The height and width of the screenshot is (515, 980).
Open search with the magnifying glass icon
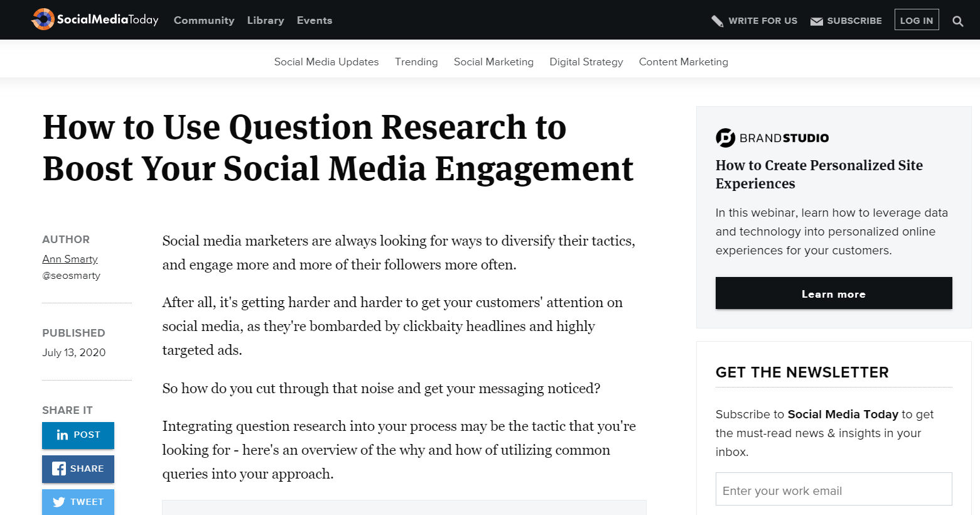point(958,20)
